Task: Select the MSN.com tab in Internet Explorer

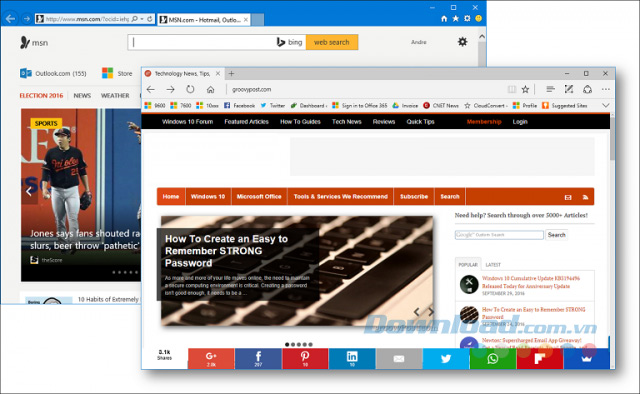Action: pyautogui.click(x=203, y=19)
